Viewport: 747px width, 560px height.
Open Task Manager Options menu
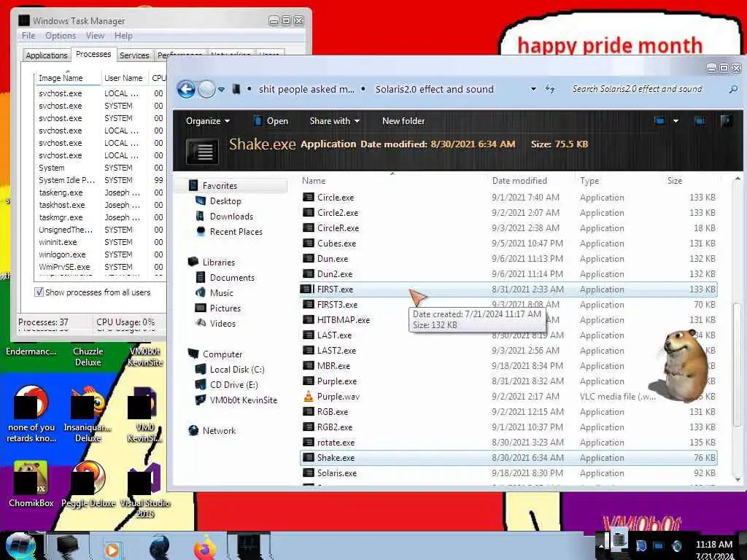tap(61, 36)
